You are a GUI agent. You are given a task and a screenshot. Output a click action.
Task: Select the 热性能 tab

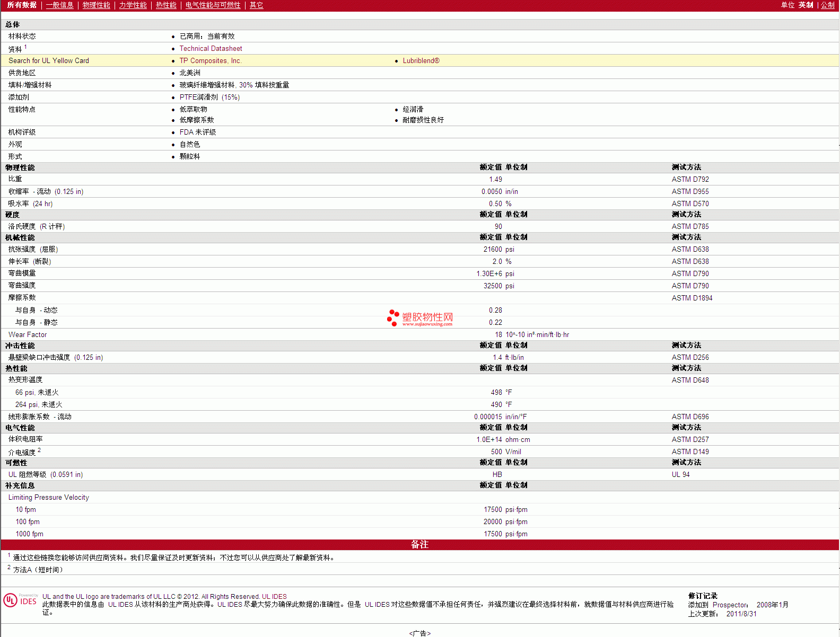[166, 5]
